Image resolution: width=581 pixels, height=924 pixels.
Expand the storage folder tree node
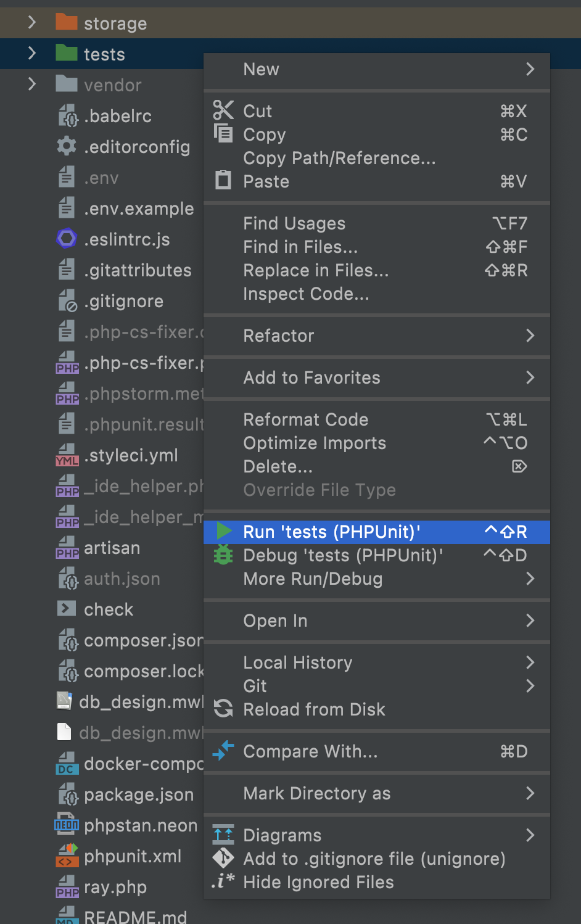(32, 23)
